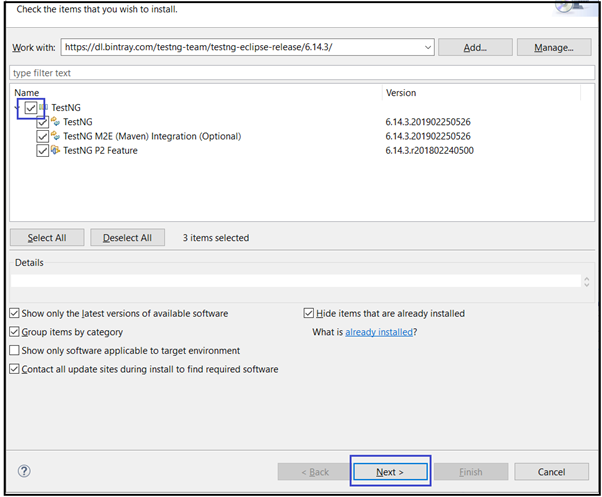602x497 pixels.
Task: Click the Cancel button
Action: 551,472
